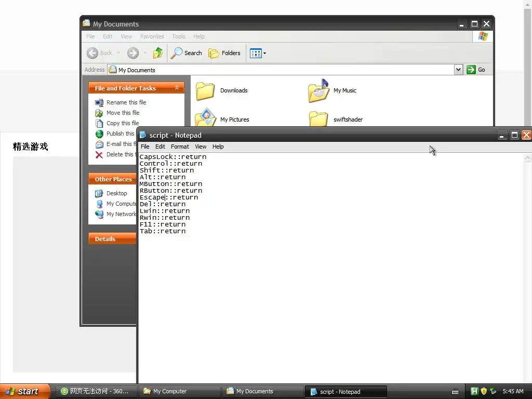The height and width of the screenshot is (399, 532).
Task: Click the green H tray icon
Action: click(474, 391)
